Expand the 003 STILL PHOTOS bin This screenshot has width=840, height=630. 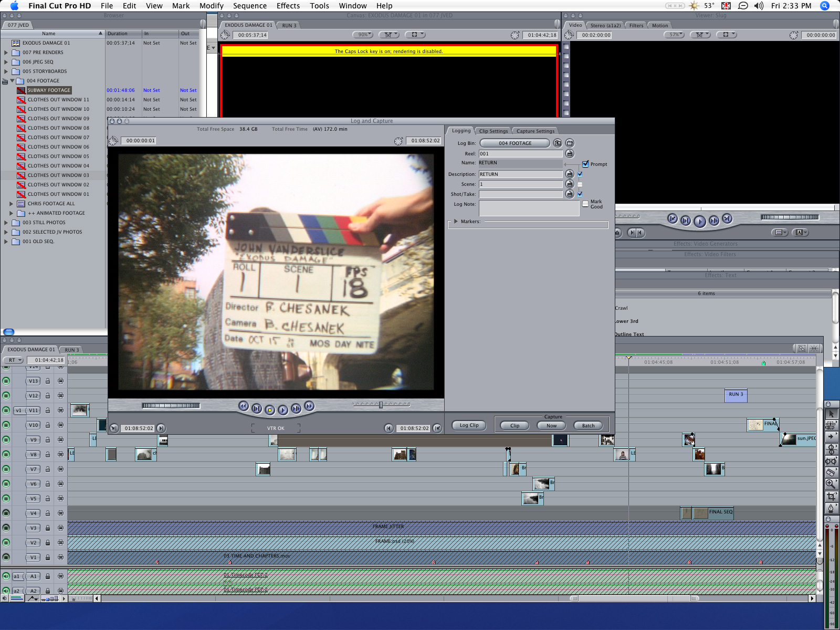click(6, 223)
